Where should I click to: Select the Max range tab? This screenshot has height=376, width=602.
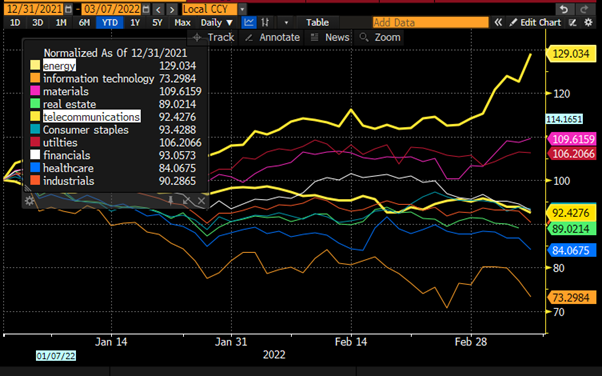182,22
